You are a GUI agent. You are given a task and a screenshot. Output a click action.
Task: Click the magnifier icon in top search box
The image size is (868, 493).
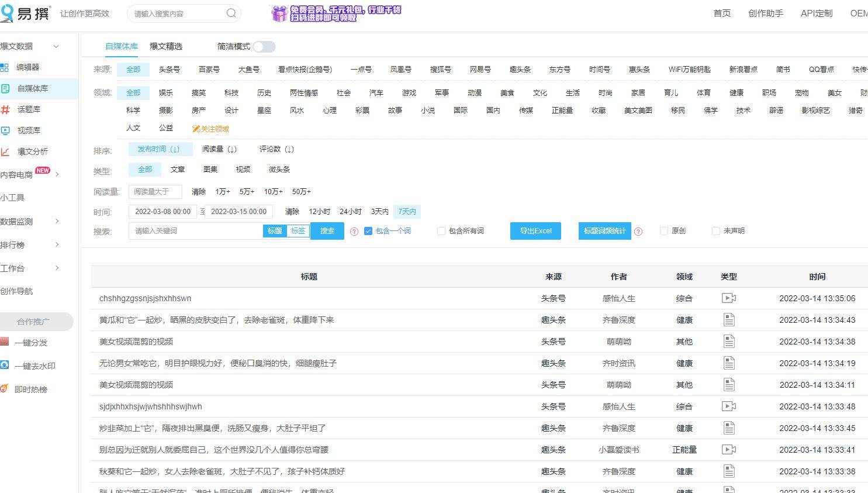(231, 13)
